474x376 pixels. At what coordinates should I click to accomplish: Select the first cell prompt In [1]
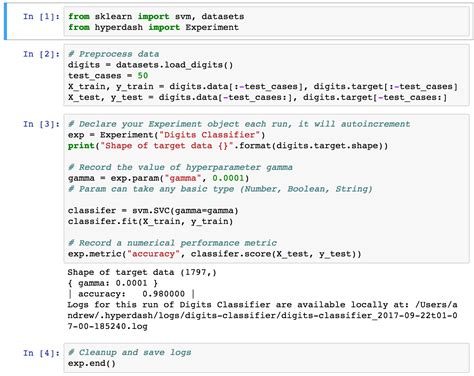click(41, 16)
